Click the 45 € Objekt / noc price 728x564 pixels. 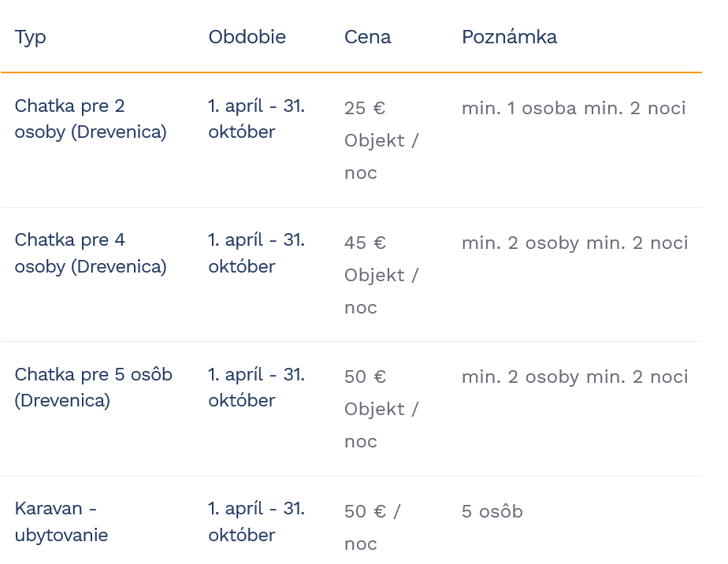[381, 275]
